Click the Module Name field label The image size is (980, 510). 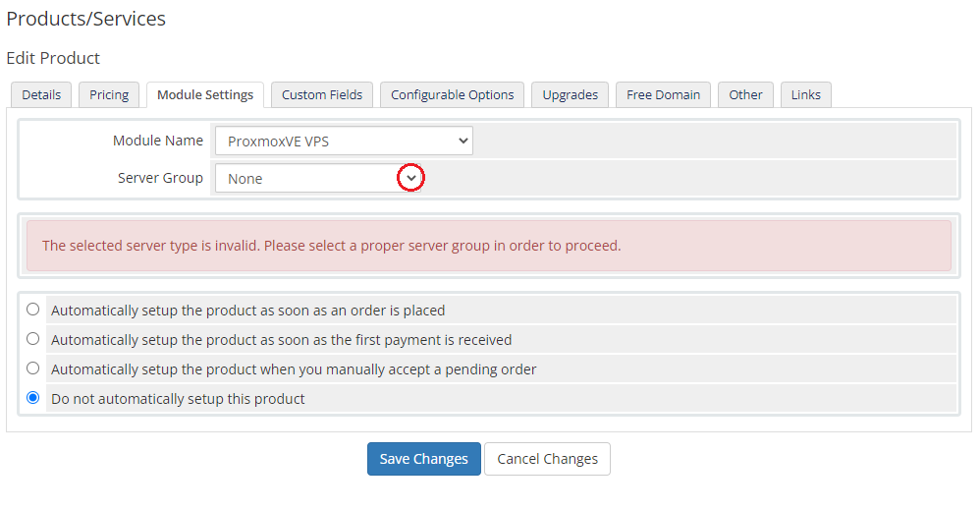pyautogui.click(x=157, y=141)
